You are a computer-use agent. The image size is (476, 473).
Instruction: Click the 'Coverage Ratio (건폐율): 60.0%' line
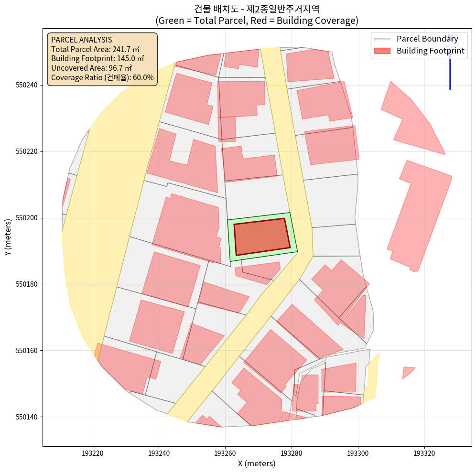click(x=102, y=77)
